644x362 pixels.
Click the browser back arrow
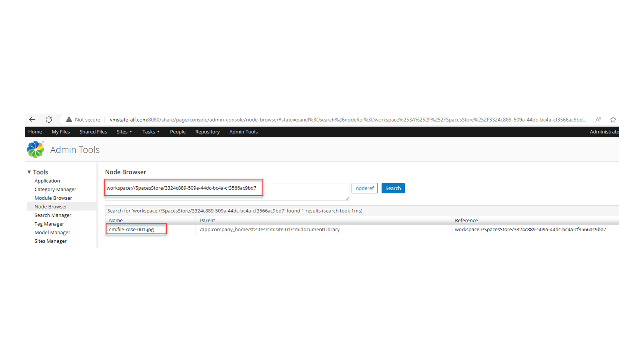[32, 119]
